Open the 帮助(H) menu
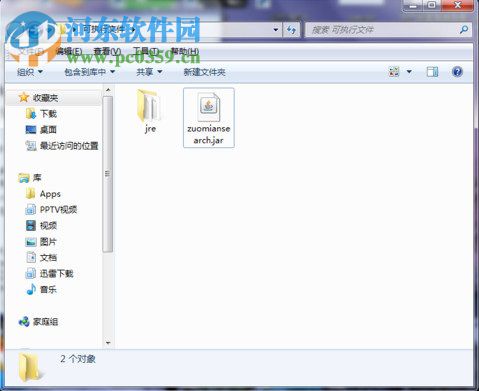 [185, 51]
